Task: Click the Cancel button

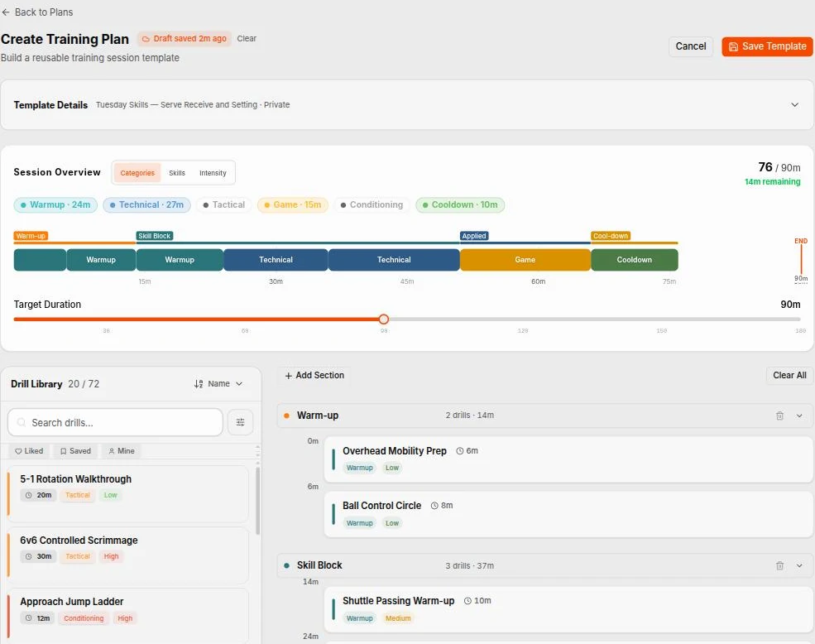Action: [x=690, y=46]
